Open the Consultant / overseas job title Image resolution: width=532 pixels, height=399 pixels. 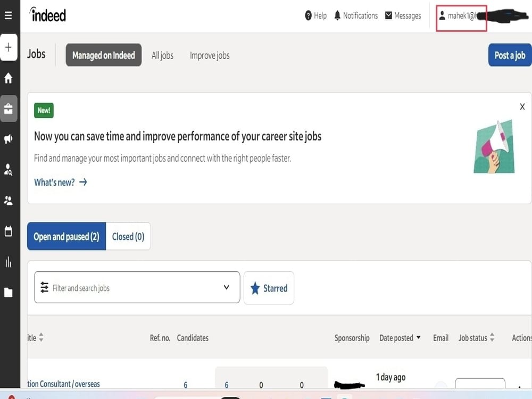[63, 384]
